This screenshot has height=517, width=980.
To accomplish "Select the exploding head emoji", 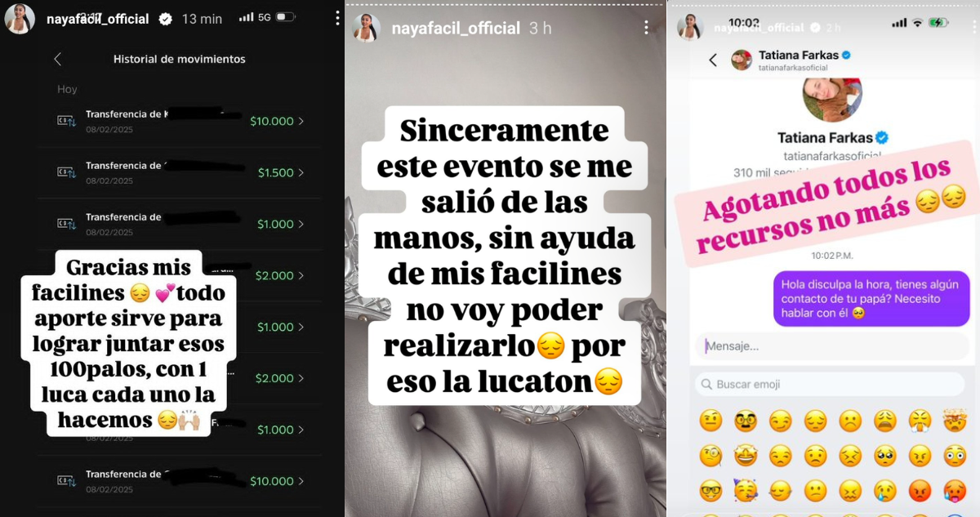I will [x=953, y=421].
